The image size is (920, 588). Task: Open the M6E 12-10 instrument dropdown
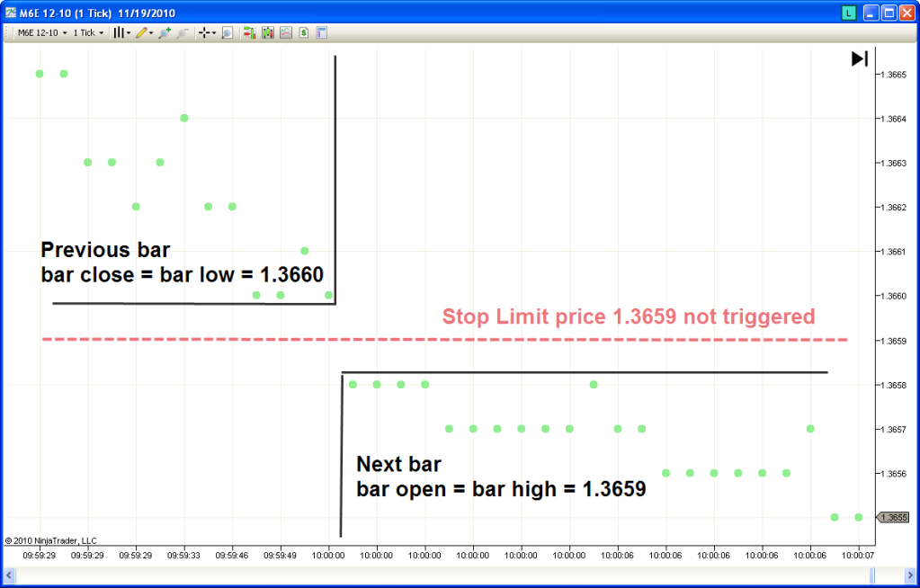[42, 33]
